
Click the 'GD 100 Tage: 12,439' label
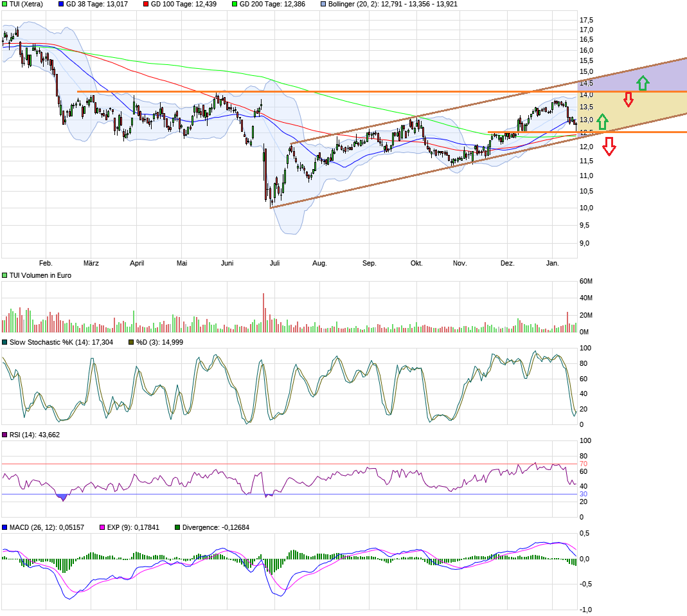[184, 4]
